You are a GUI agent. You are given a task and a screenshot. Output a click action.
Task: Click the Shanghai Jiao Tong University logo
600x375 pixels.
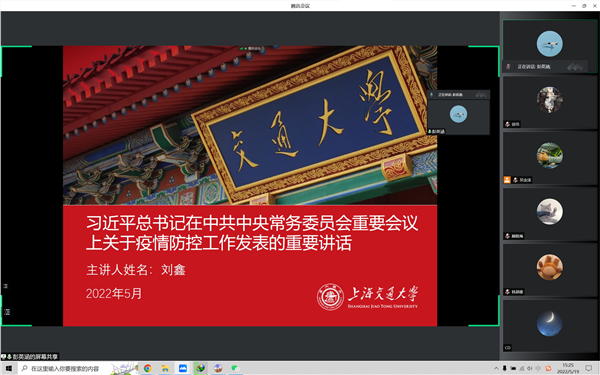367,297
